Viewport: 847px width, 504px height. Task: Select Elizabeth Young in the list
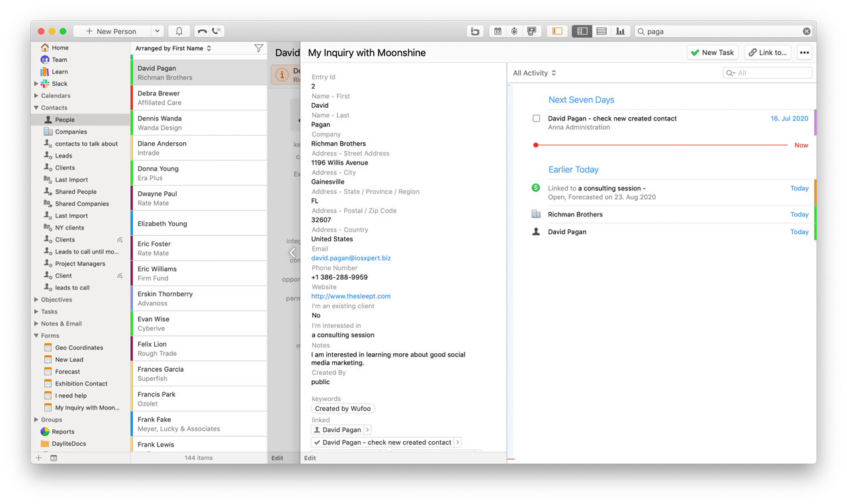pos(199,224)
